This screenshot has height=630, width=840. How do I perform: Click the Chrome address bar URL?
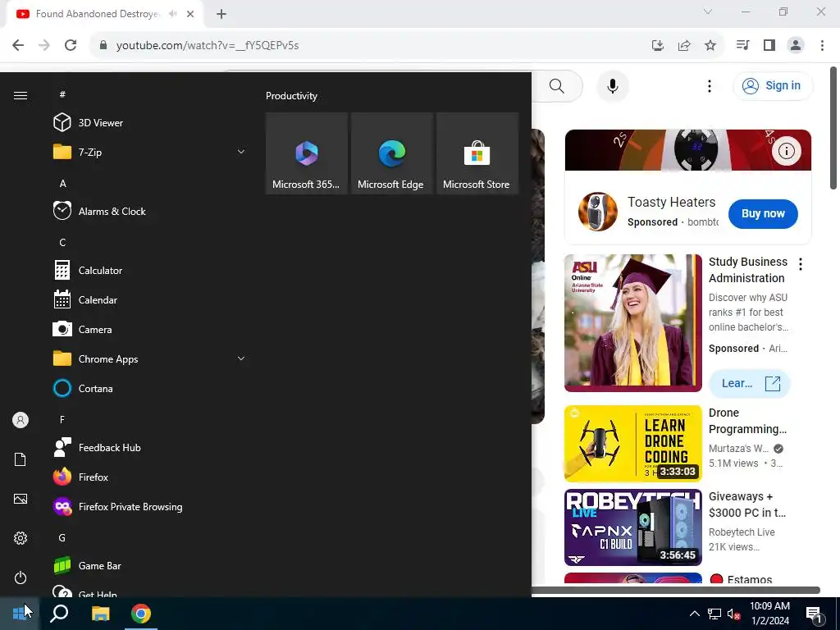point(208,46)
